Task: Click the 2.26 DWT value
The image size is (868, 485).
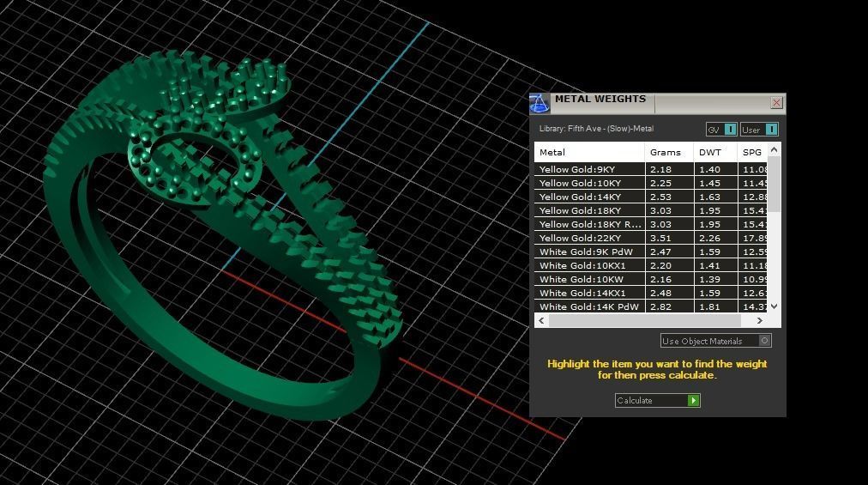Action: pyautogui.click(x=709, y=239)
